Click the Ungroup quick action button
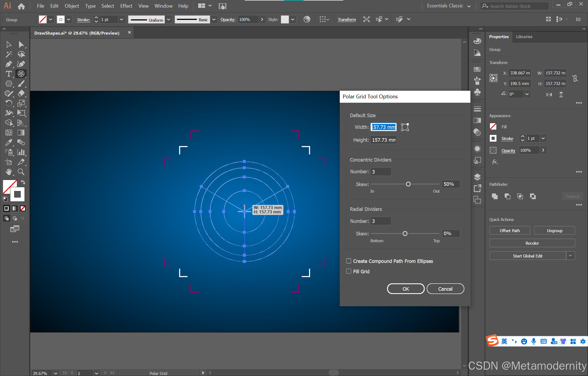Screen dimensions: 588x376 [555, 231]
